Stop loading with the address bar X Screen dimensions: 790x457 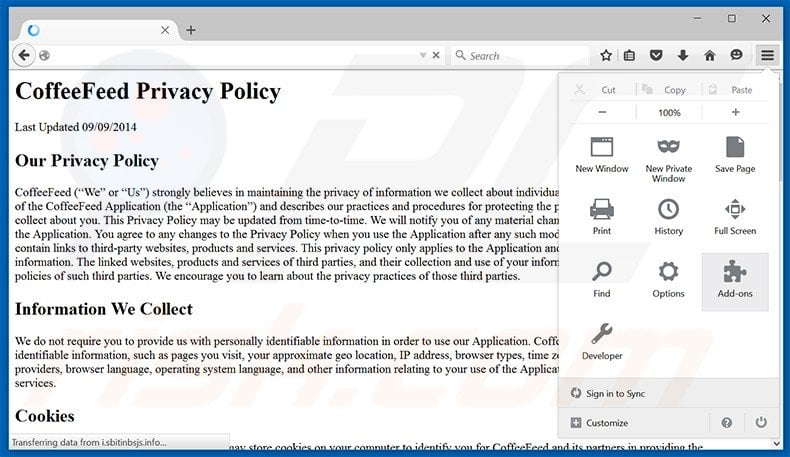coord(436,55)
